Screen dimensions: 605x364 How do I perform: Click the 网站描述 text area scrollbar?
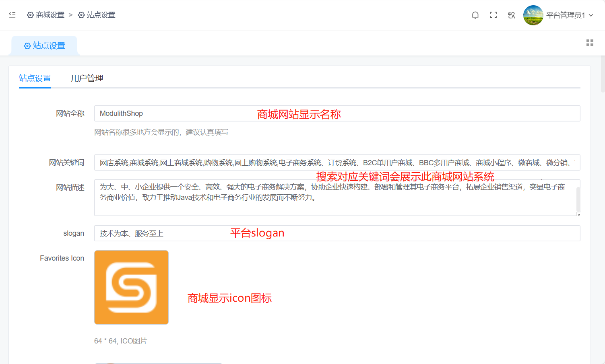578,199
